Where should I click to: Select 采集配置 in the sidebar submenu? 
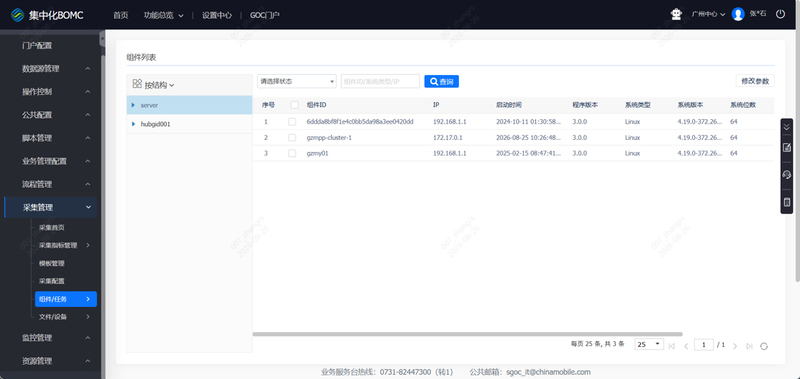pos(52,281)
